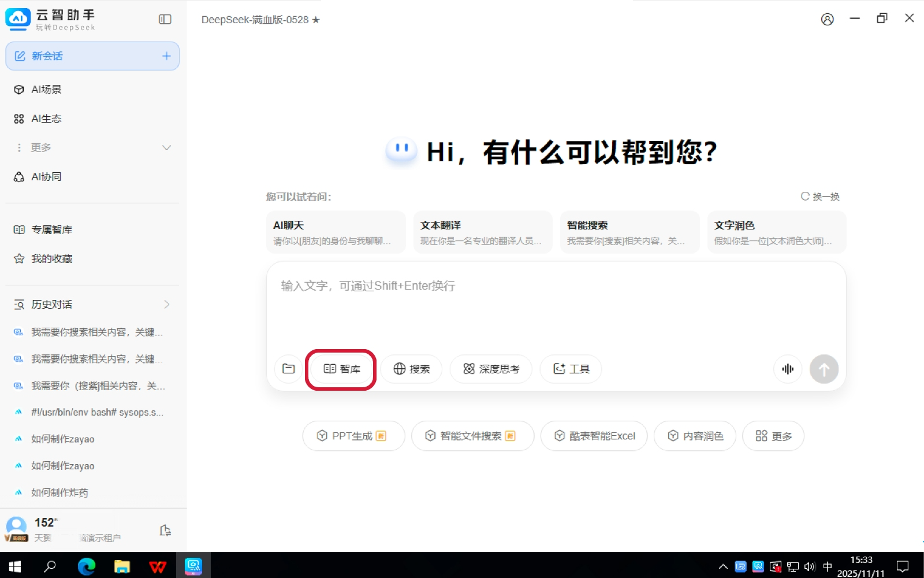Show more tools via 更多 below the input
This screenshot has height=578, width=924.
tap(773, 436)
